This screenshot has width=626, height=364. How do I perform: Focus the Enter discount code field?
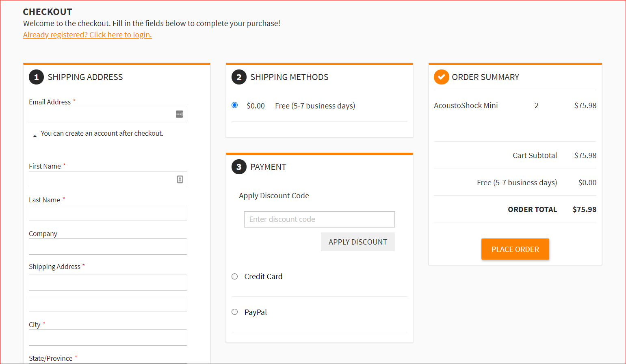pyautogui.click(x=319, y=219)
